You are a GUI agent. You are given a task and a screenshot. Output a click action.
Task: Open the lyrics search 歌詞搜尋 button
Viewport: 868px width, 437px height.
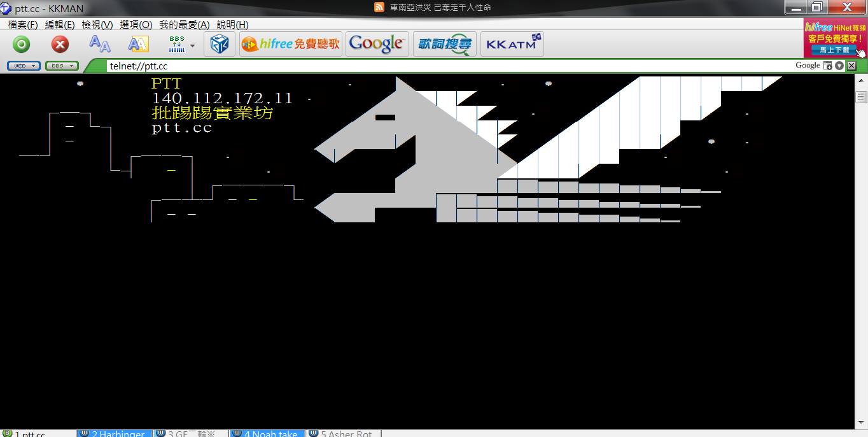click(x=445, y=44)
